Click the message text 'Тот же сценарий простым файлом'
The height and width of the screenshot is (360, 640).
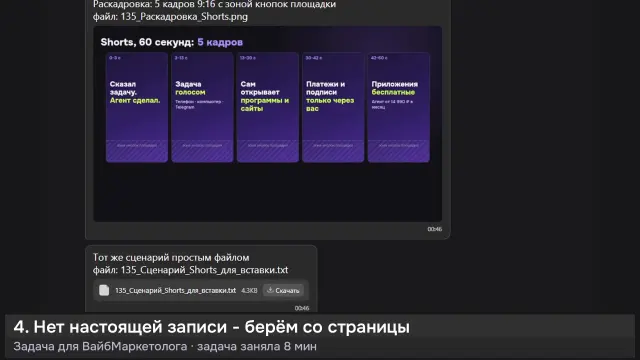(171, 258)
